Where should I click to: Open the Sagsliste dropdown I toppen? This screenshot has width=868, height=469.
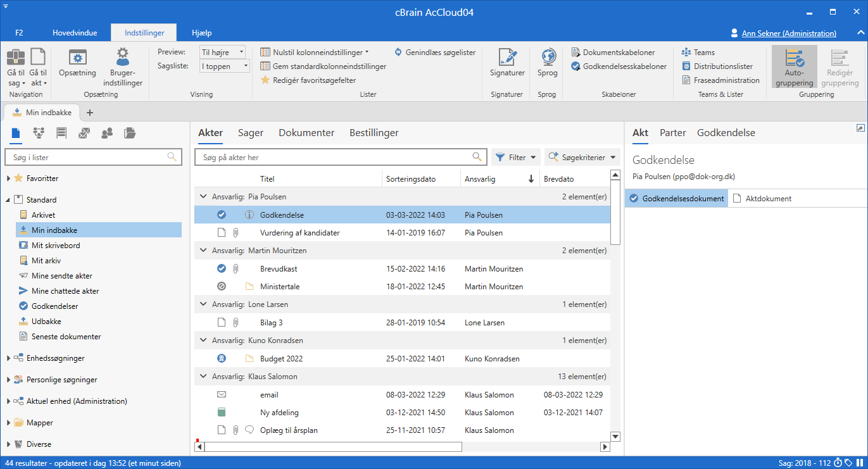coord(224,66)
